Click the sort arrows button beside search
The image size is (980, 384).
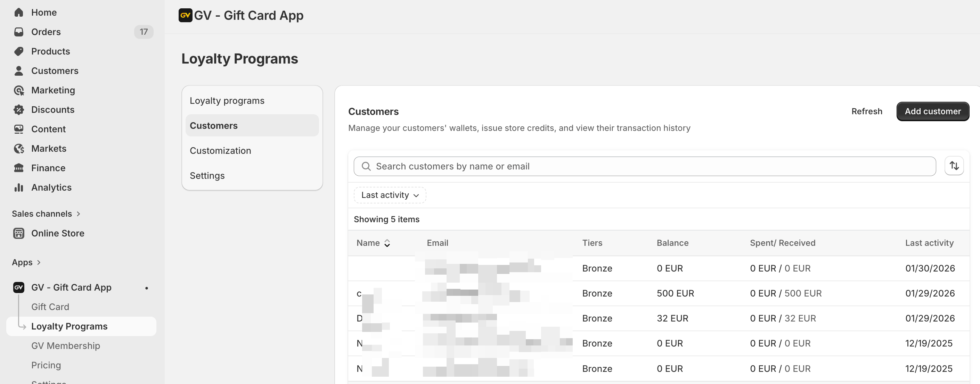(x=954, y=166)
